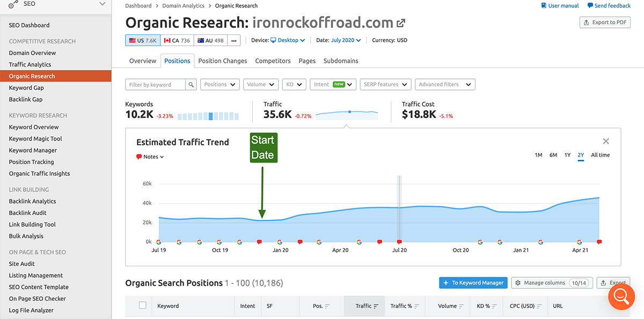Click the Export to PDF button

tap(605, 23)
